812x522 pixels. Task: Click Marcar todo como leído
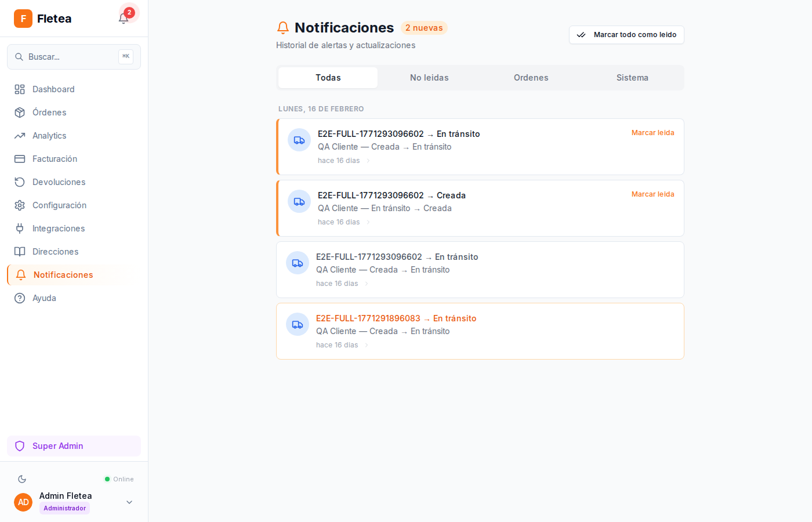click(x=626, y=35)
